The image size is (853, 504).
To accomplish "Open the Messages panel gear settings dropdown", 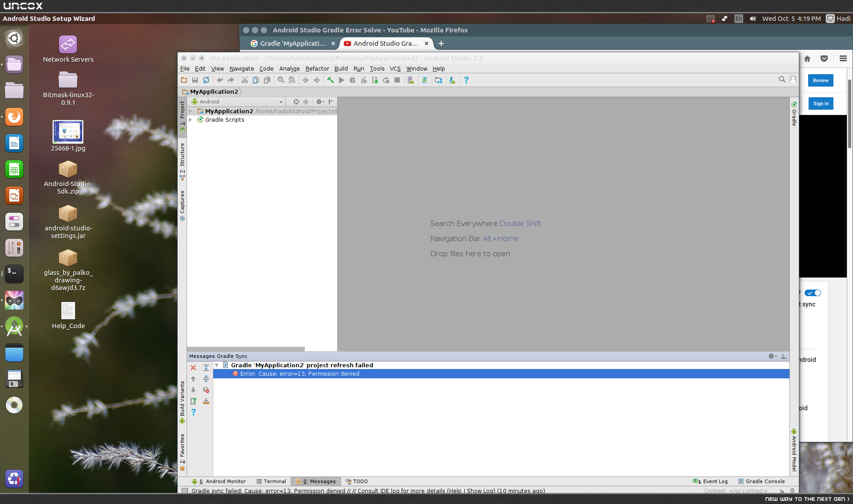I will click(773, 356).
